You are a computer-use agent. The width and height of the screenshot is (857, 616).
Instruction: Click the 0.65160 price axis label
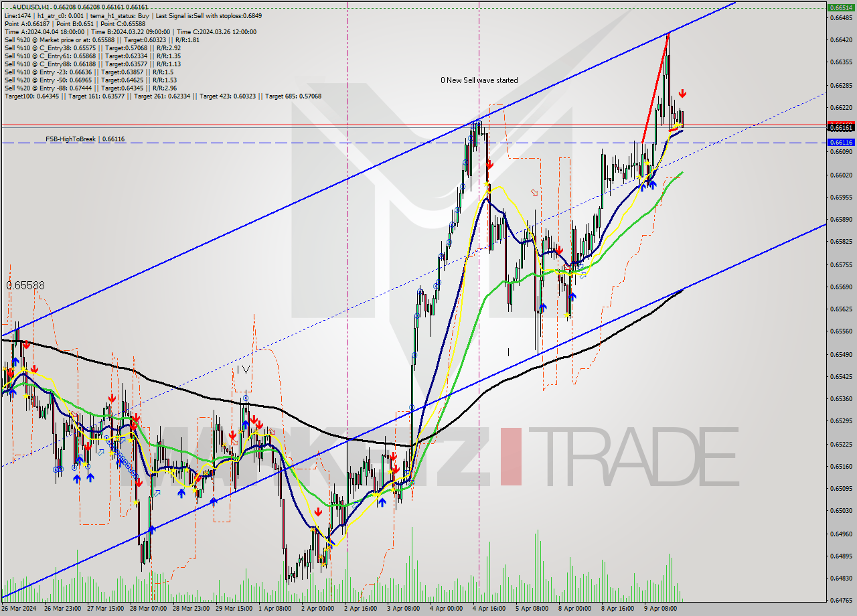841,466
